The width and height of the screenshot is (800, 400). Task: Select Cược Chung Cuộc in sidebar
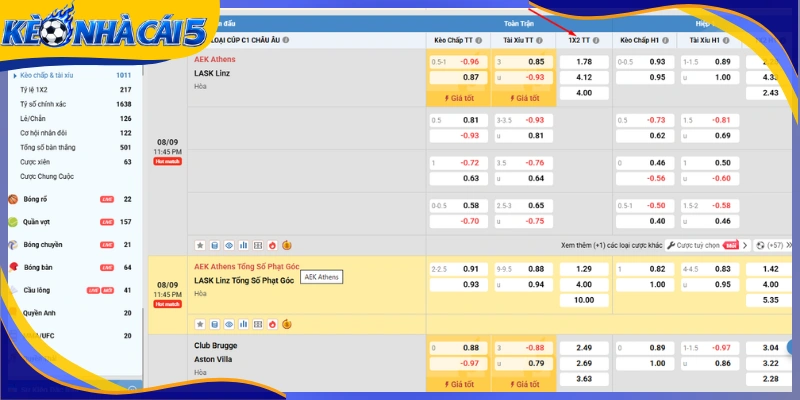point(47,177)
